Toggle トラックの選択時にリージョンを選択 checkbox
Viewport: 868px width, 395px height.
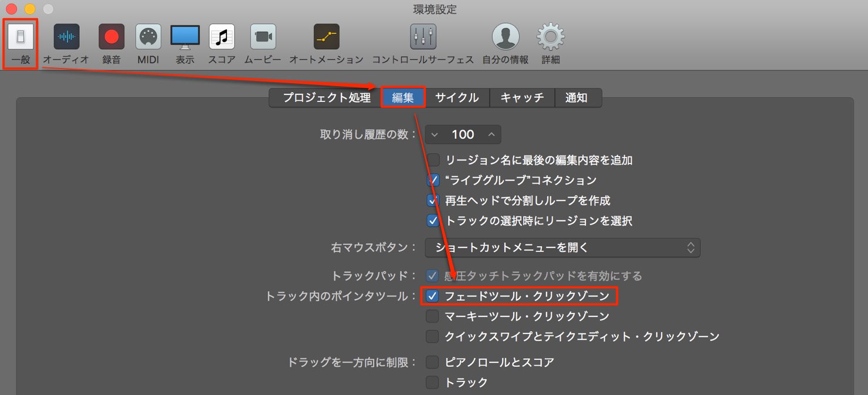point(433,221)
